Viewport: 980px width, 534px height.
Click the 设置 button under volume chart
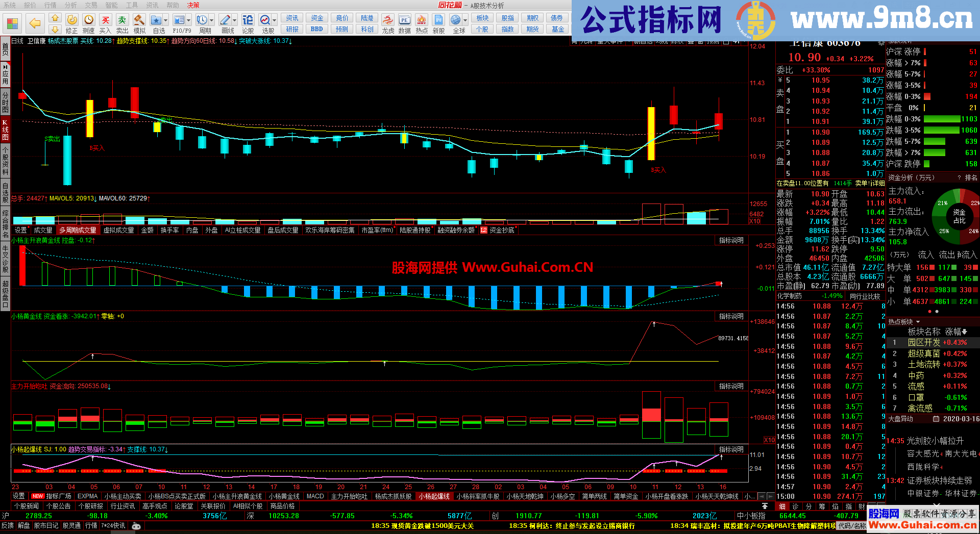21,231
